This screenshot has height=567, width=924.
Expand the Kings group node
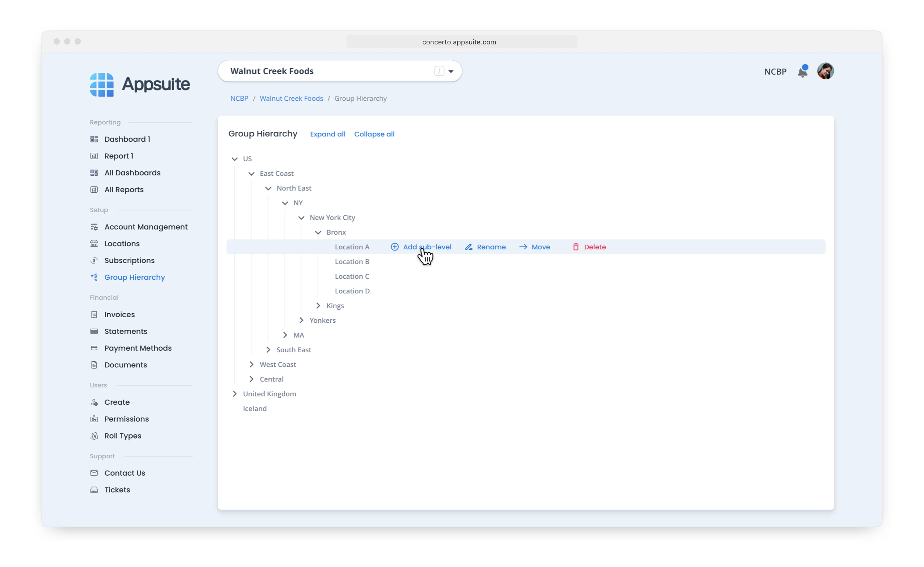pyautogui.click(x=318, y=306)
